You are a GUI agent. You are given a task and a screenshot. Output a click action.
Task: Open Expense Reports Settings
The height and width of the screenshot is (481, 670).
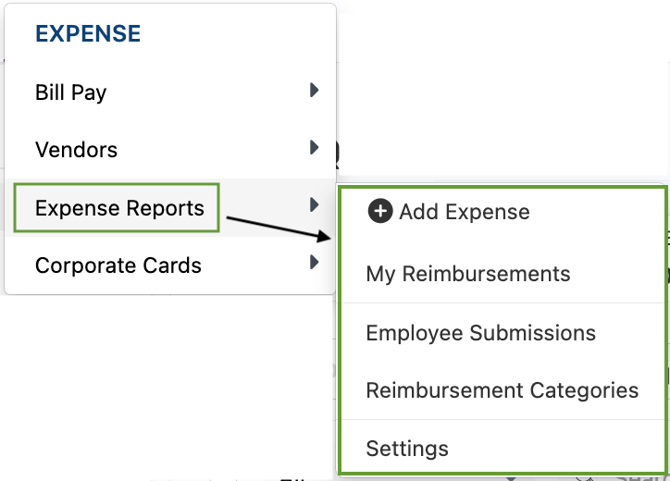(407, 449)
